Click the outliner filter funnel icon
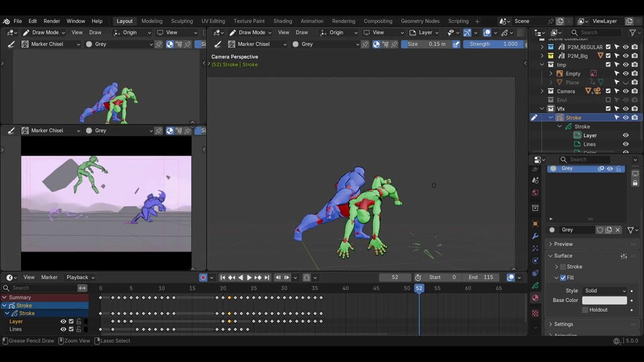Viewport: 644px width, 362px height. (x=633, y=32)
